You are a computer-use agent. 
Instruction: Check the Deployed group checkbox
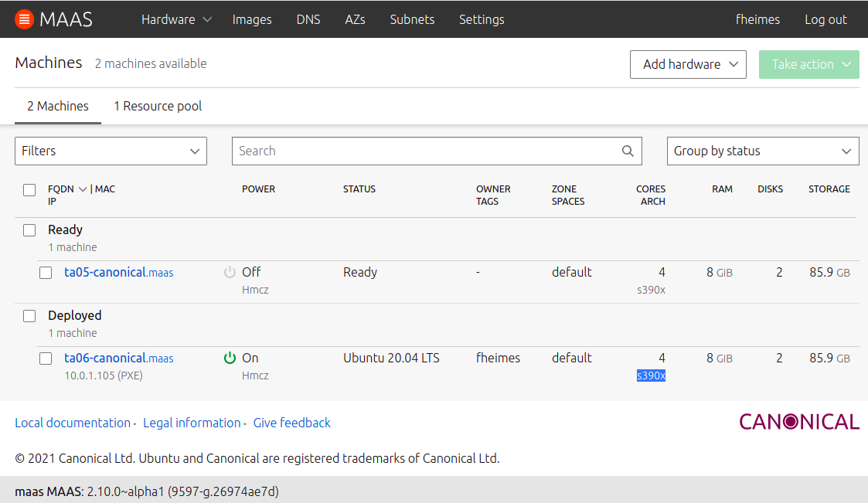[29, 316]
